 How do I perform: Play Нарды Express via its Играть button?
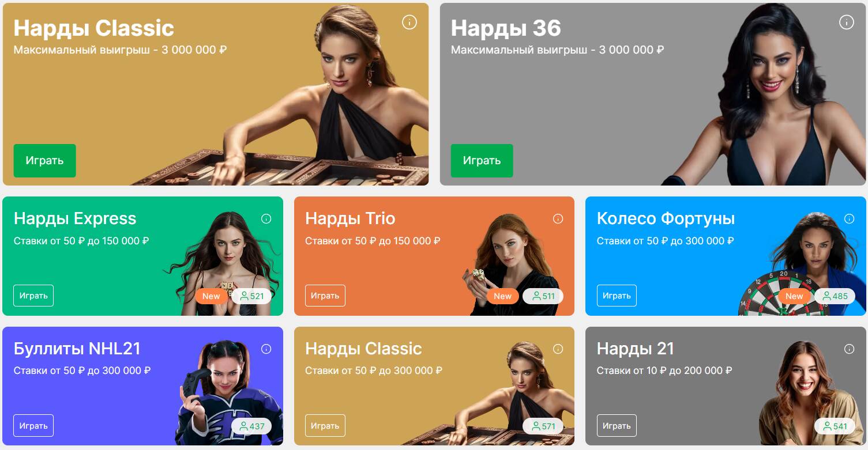[x=33, y=296]
